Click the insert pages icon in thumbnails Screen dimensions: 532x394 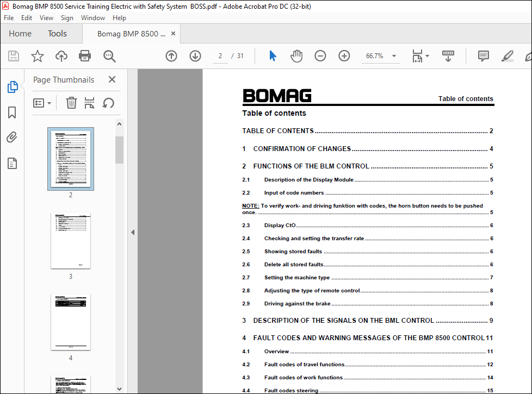(x=89, y=103)
